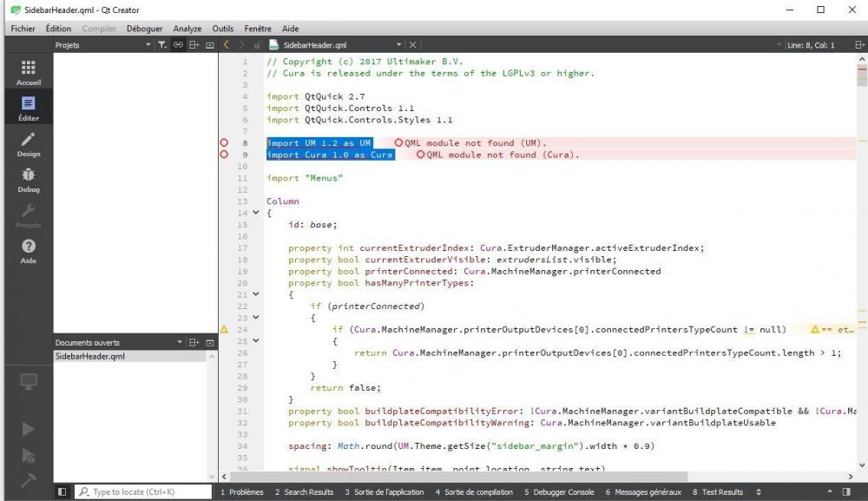Go back in editor navigation history

coord(226,45)
